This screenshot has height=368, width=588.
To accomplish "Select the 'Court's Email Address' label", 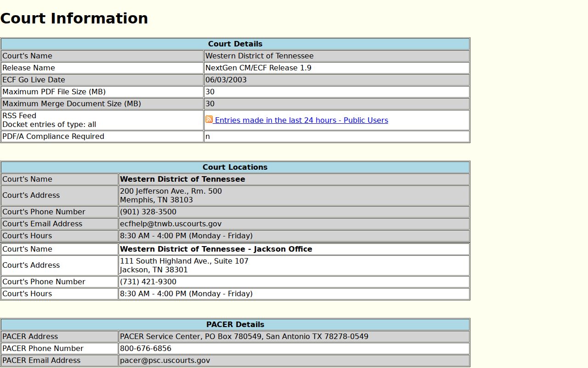I will pos(42,224).
